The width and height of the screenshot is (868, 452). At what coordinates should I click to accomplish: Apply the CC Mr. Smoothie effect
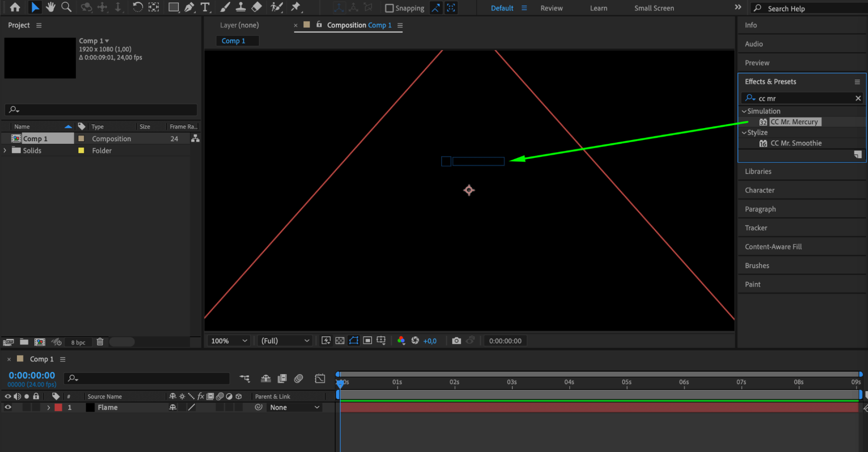click(x=795, y=143)
